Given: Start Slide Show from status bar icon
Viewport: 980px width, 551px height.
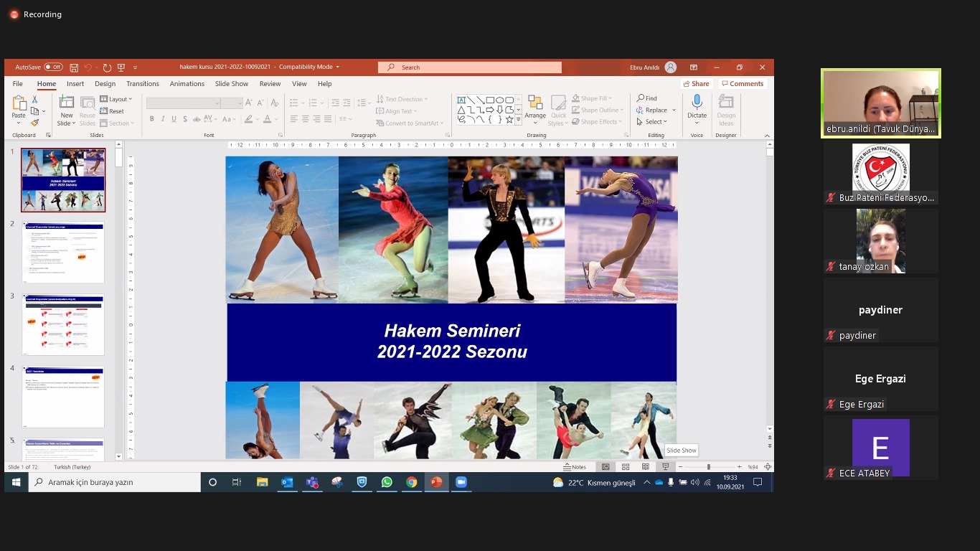Looking at the screenshot, I should (666, 467).
